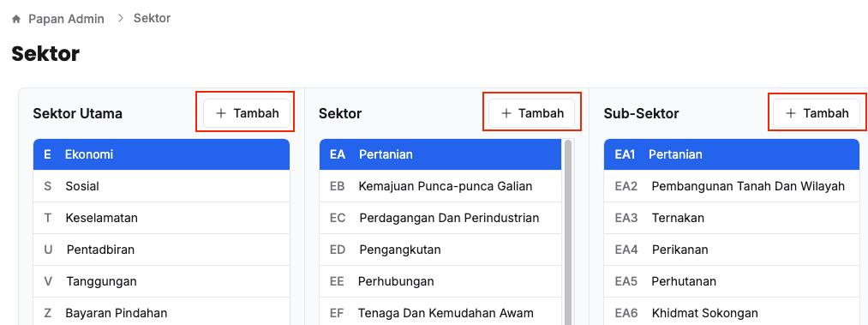The image size is (868, 325).
Task: Click the home icon in breadcrumb
Action: point(16,20)
